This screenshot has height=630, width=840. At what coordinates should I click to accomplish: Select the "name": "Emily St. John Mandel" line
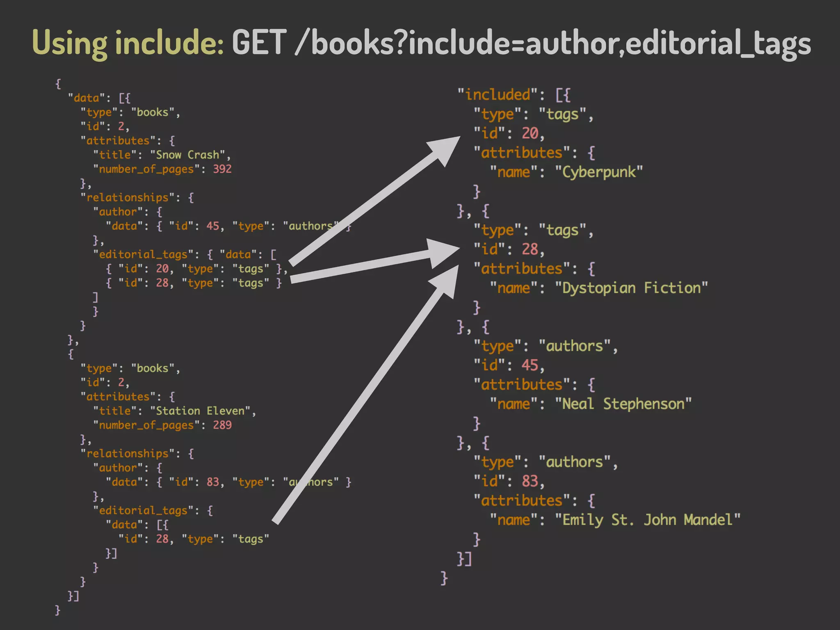point(615,520)
